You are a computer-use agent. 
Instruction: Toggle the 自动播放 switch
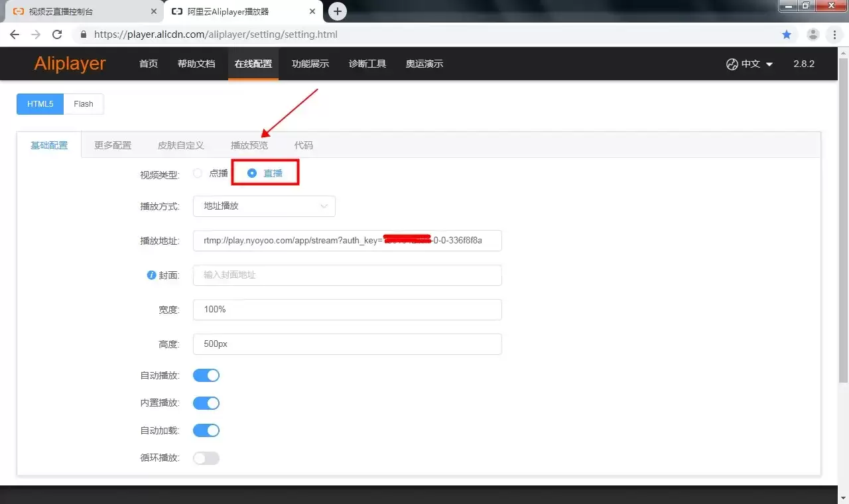(x=206, y=375)
